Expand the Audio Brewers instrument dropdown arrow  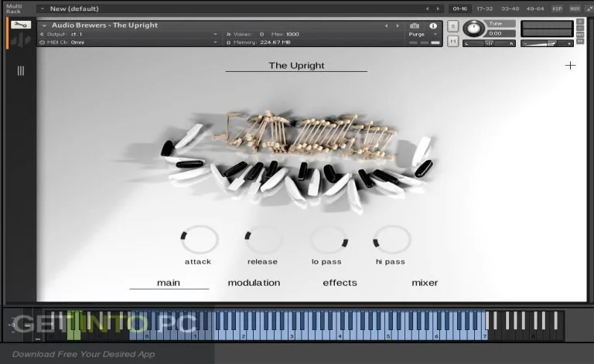coord(44,26)
